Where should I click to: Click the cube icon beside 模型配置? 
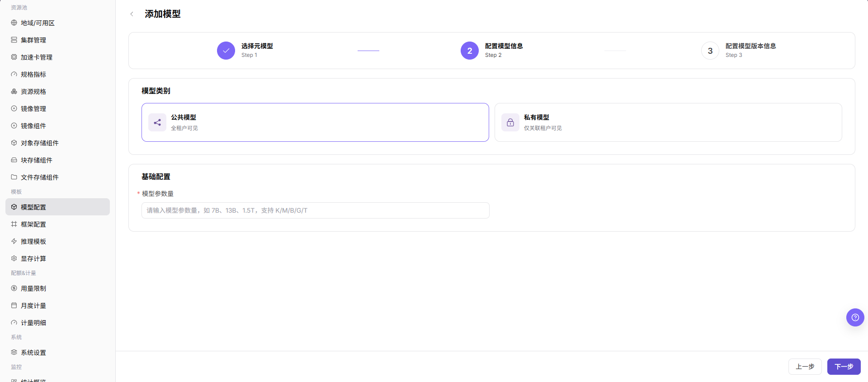click(14, 207)
